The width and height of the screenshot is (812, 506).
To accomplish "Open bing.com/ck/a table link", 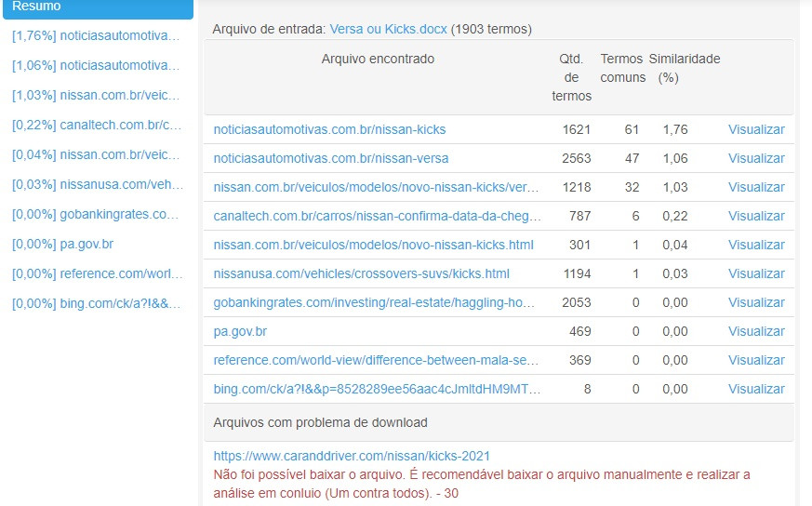I will coord(377,390).
